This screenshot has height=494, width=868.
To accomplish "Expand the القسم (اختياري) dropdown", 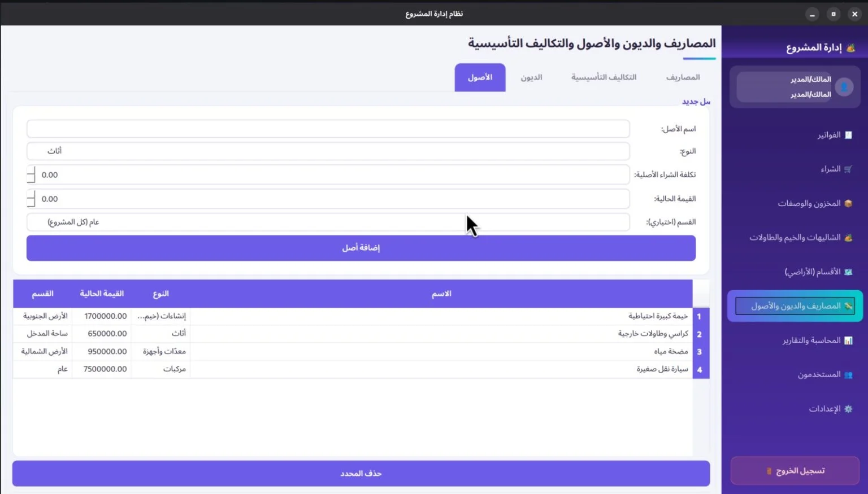I will click(x=328, y=222).
